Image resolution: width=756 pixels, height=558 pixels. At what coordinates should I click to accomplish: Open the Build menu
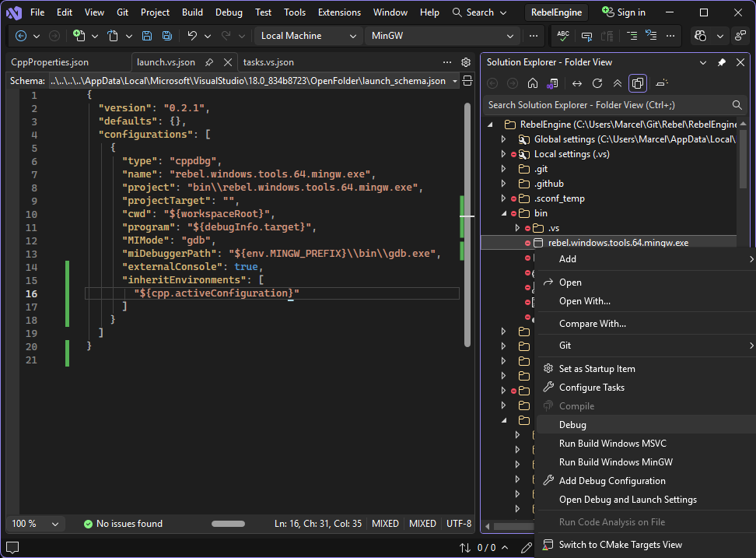click(x=192, y=12)
